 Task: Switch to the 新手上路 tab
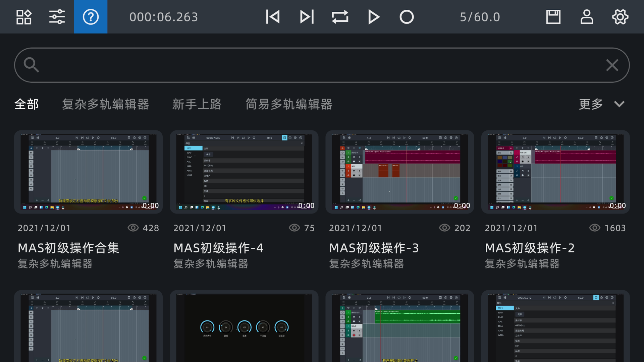[x=197, y=104]
